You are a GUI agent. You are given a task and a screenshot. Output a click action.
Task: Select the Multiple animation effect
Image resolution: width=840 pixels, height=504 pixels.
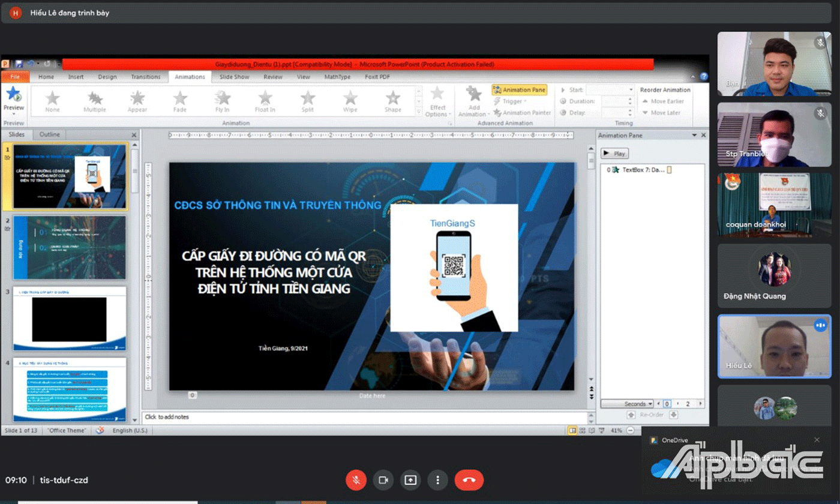click(x=95, y=101)
